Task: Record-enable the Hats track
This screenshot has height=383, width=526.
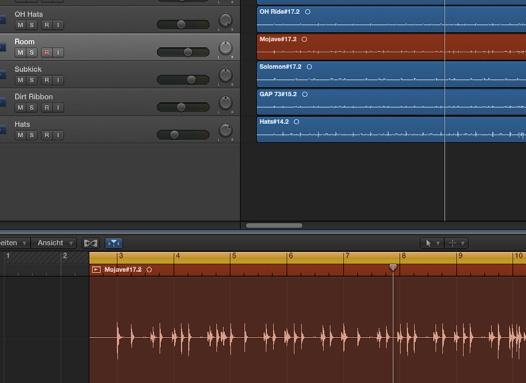Action: [x=47, y=135]
